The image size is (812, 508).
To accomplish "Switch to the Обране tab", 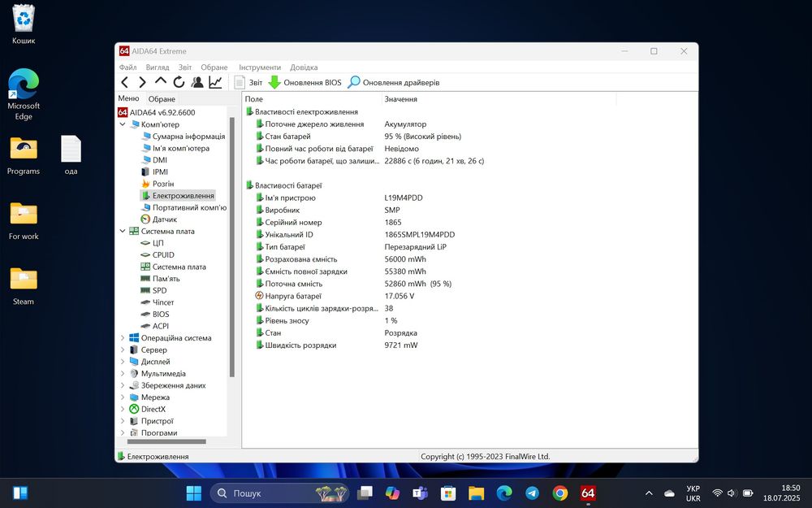I will click(162, 99).
